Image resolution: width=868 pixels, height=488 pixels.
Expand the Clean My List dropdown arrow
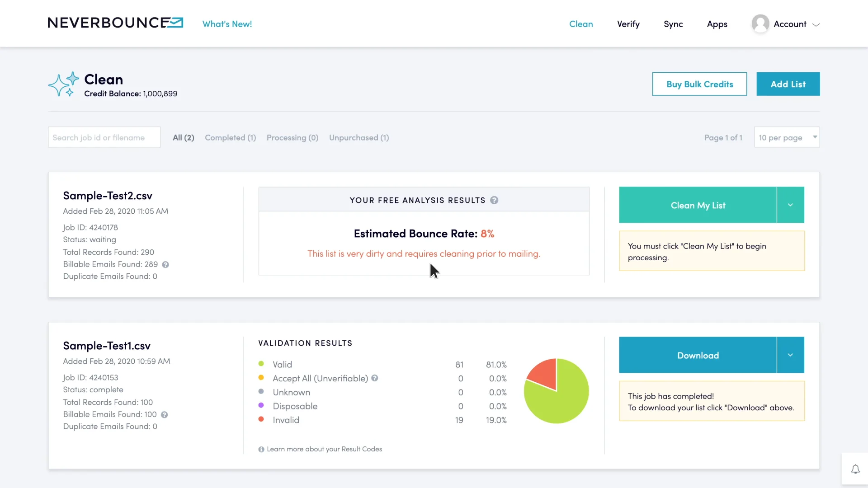coord(790,205)
